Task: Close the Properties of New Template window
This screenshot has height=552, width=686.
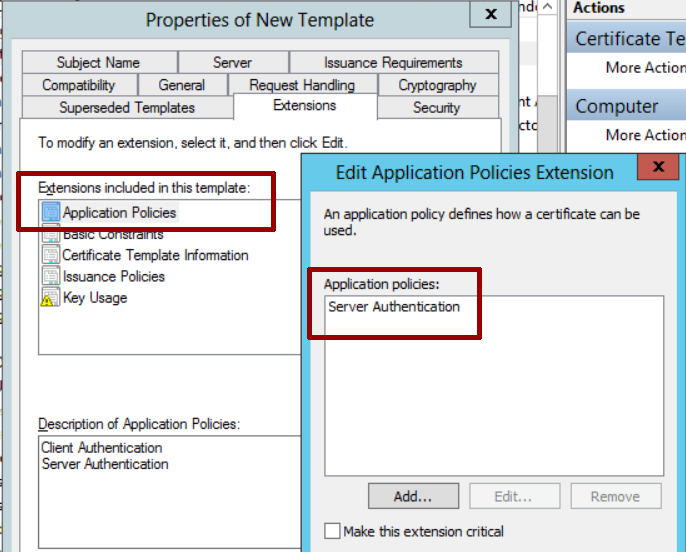Action: [491, 14]
